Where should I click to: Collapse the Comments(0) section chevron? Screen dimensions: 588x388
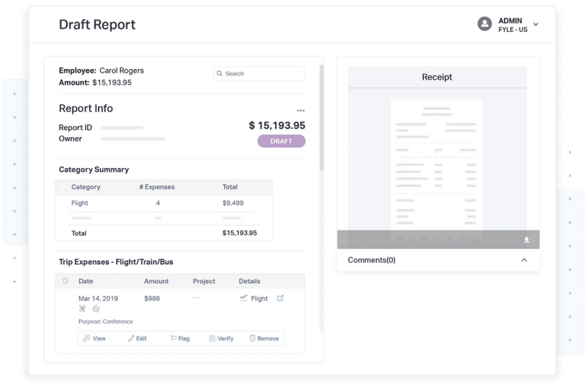click(x=524, y=260)
